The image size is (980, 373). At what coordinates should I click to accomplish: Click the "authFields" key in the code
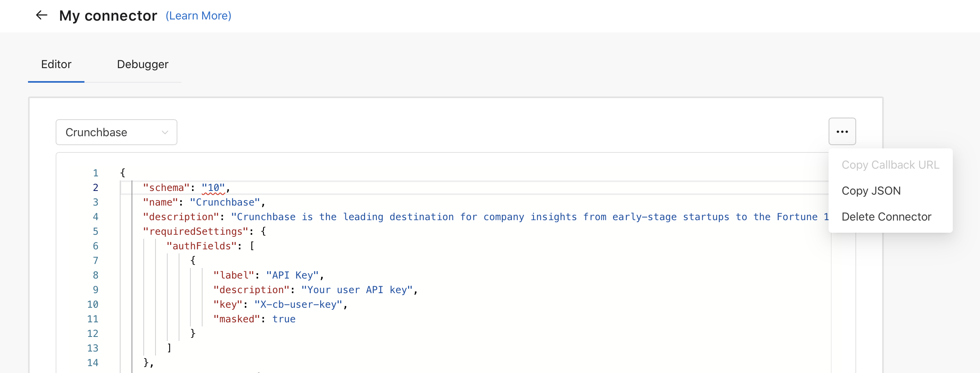(x=201, y=246)
